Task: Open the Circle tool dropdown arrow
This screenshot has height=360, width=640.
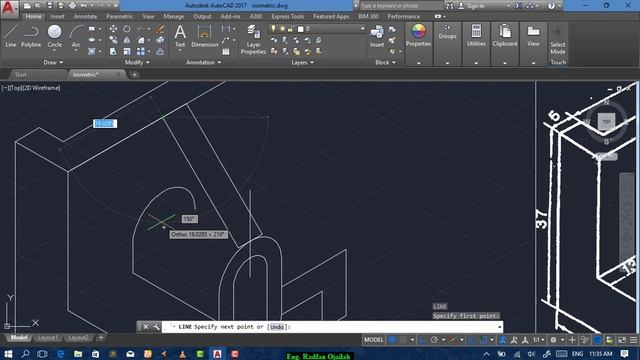Action: click(54, 51)
